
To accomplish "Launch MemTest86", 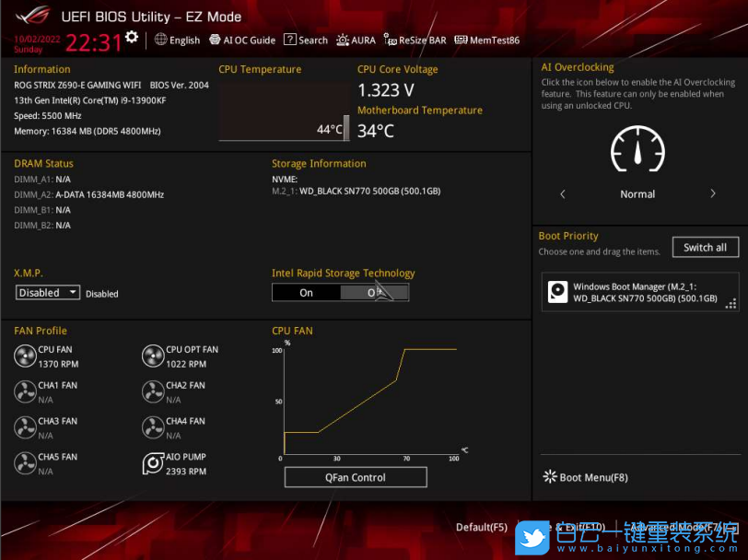I will point(486,40).
